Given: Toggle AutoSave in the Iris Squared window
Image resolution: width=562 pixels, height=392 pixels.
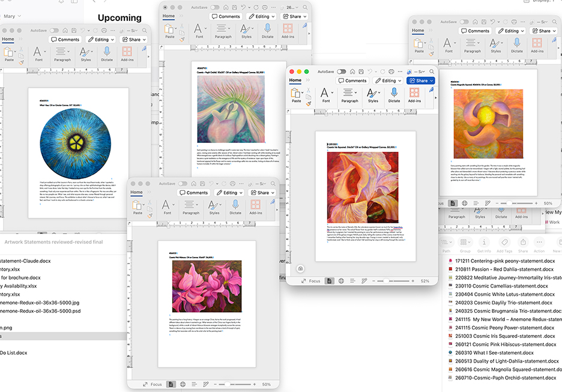Looking at the screenshot, I should 342,71.
